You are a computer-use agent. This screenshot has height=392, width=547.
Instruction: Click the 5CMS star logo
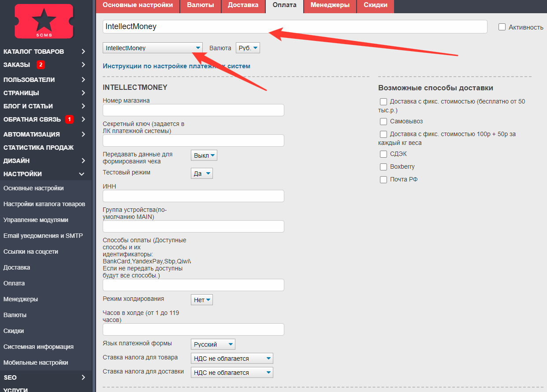pos(44,21)
